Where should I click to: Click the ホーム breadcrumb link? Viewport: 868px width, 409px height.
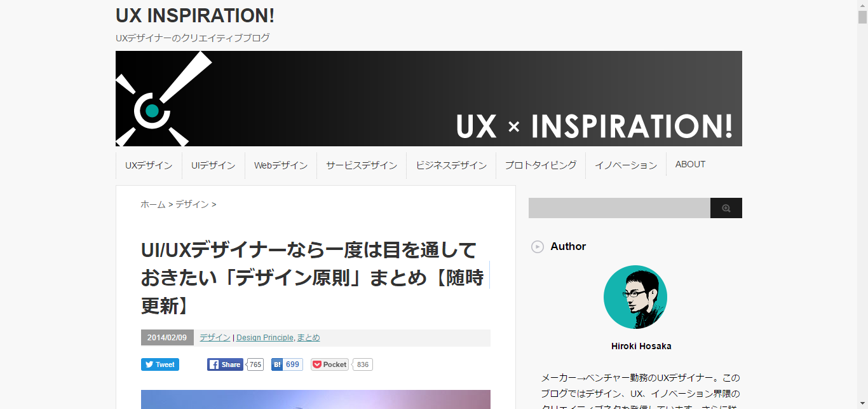[153, 204]
